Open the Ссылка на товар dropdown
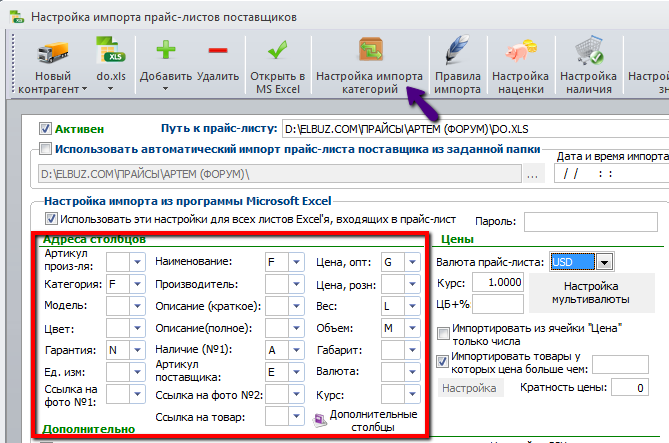This screenshot has width=669, height=443. pyautogui.click(x=296, y=416)
